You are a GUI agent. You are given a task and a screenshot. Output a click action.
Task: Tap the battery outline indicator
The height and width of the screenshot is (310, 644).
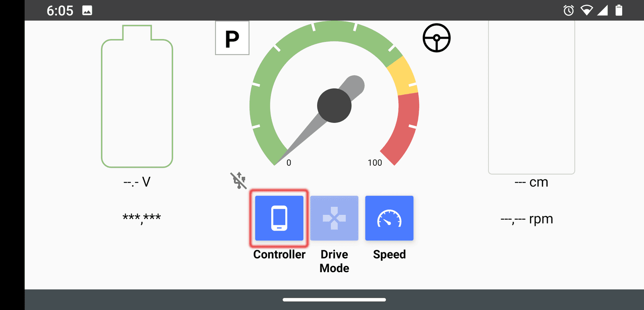pyautogui.click(x=137, y=96)
